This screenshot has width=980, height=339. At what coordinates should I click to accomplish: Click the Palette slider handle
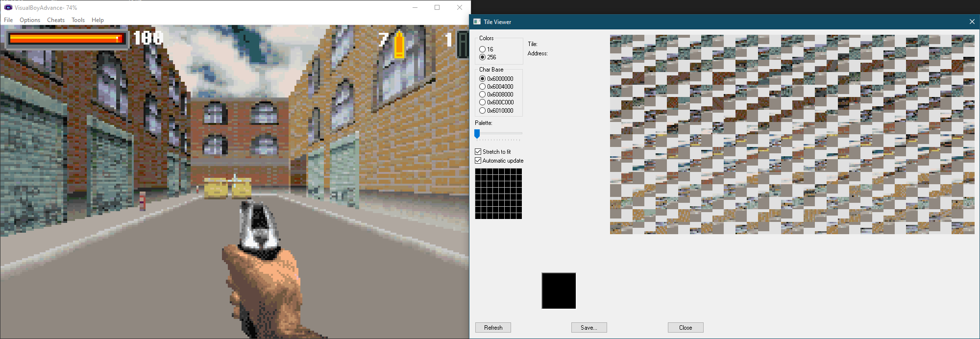[x=477, y=134]
